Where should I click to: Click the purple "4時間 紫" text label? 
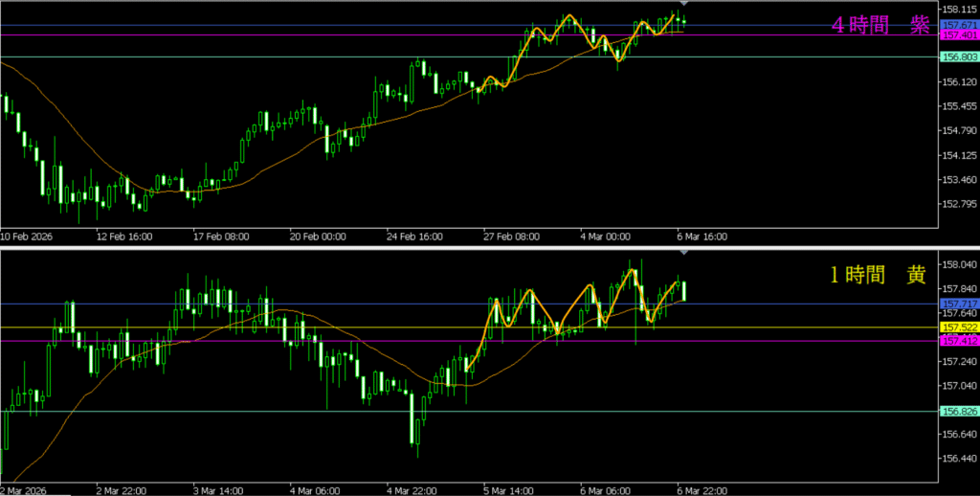click(880, 26)
